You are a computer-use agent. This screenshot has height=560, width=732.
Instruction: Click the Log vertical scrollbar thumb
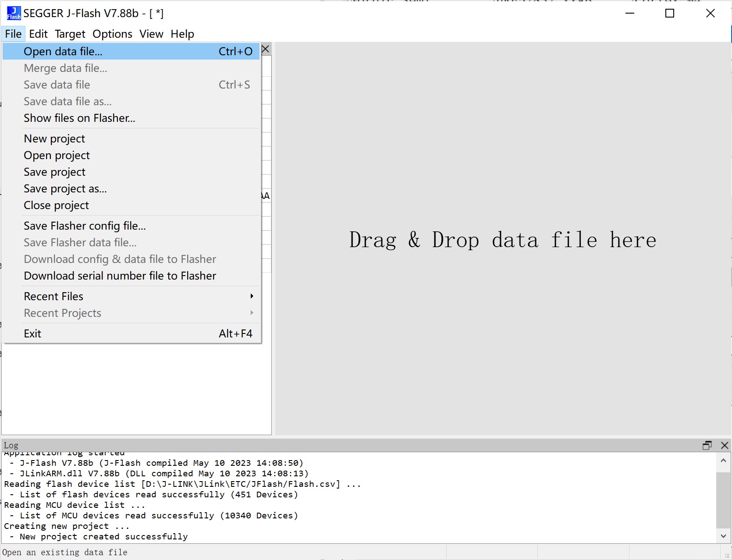click(x=723, y=500)
